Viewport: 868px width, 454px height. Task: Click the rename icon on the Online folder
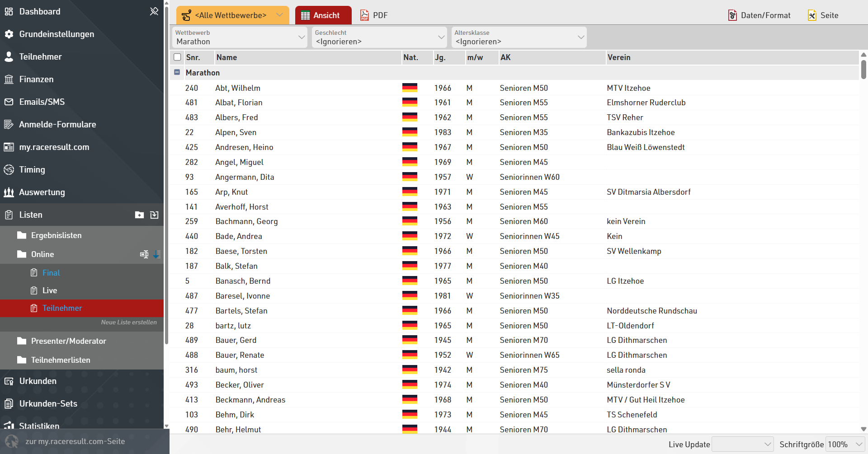pyautogui.click(x=144, y=254)
